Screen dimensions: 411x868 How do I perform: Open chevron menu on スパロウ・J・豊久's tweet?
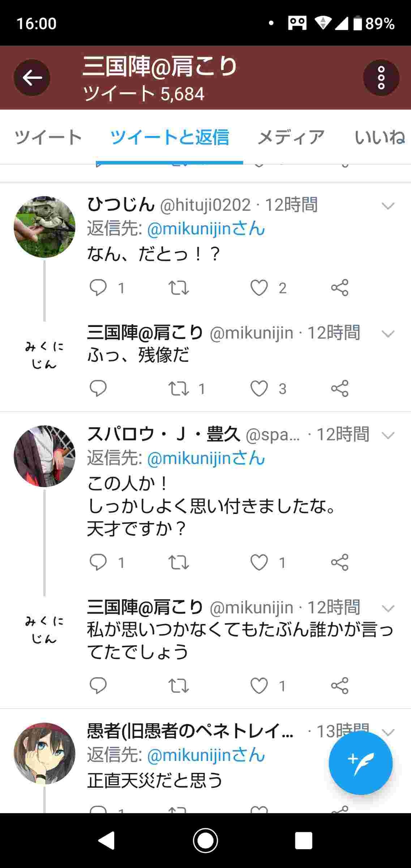[x=388, y=435]
